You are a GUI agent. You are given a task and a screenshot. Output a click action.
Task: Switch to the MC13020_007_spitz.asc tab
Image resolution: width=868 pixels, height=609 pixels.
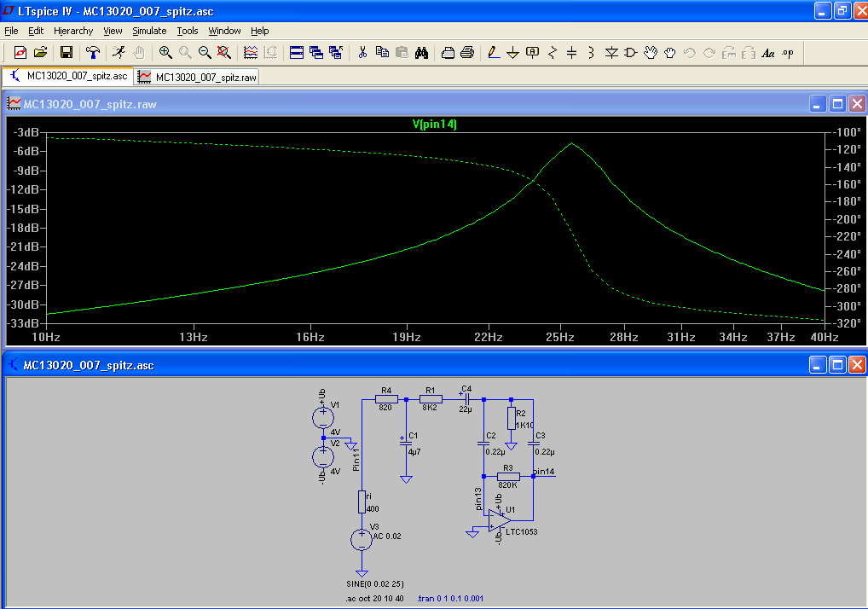tap(68, 76)
